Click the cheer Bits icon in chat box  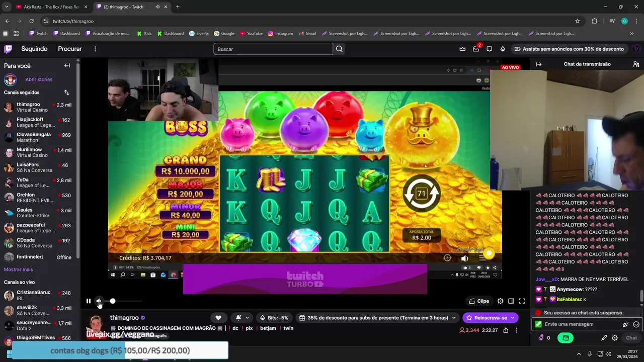coord(625,324)
